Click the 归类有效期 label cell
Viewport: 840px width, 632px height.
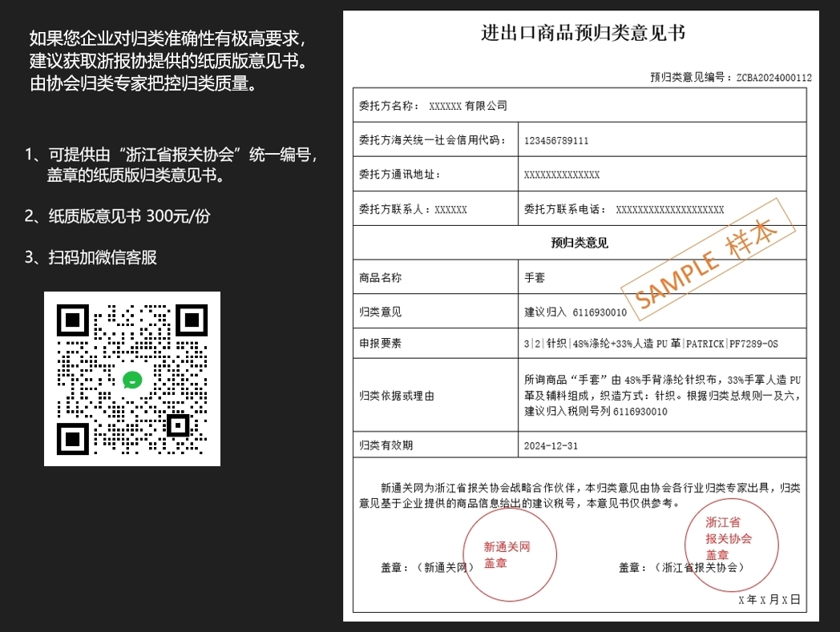(435, 445)
